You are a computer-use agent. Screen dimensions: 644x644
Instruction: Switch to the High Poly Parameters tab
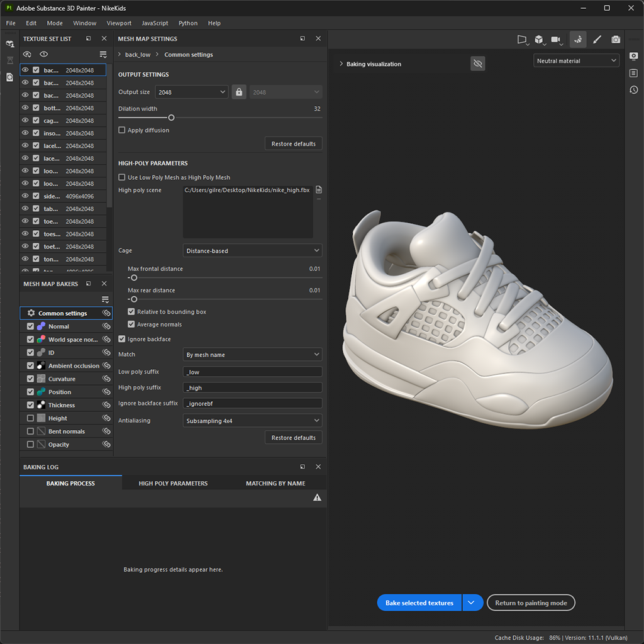[x=172, y=483]
